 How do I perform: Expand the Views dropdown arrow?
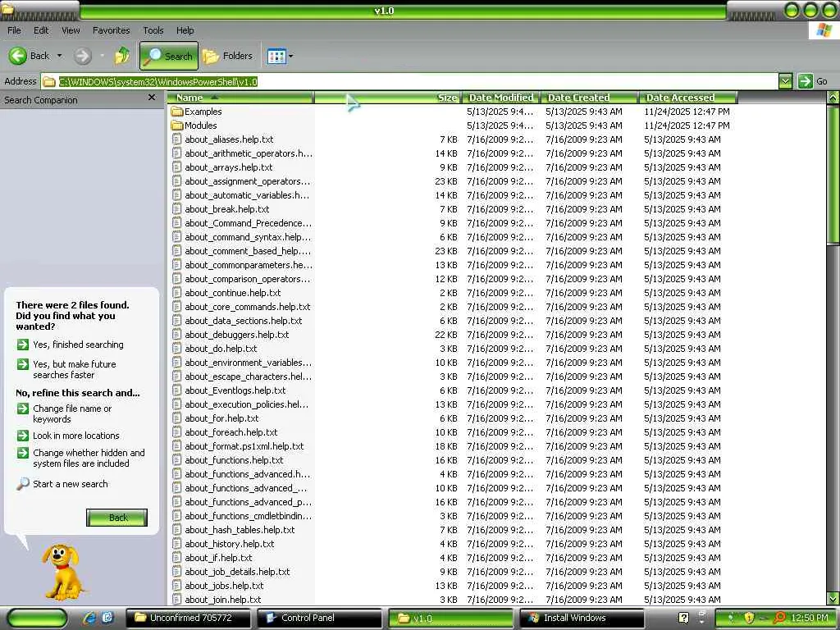coord(291,56)
